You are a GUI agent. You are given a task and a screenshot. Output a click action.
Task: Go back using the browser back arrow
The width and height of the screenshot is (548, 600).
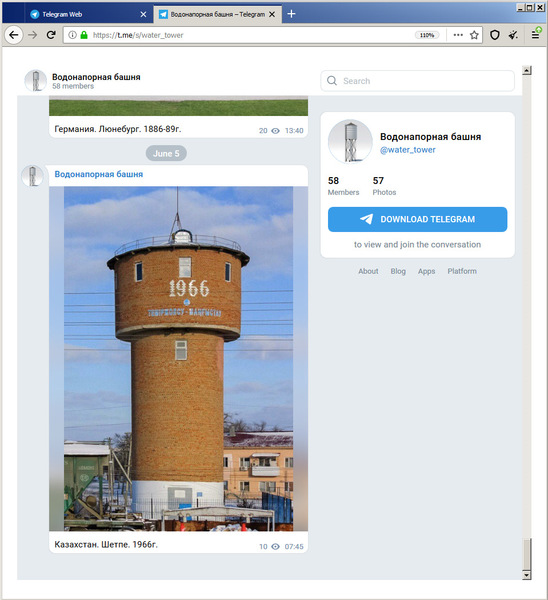[x=14, y=35]
